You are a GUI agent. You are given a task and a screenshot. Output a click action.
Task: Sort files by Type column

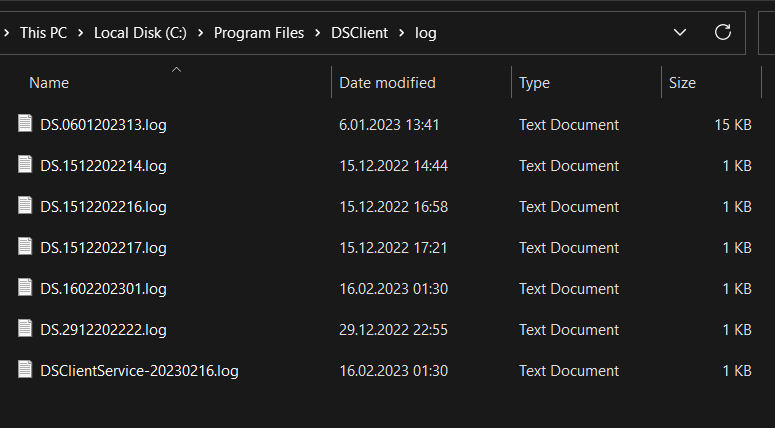(534, 83)
